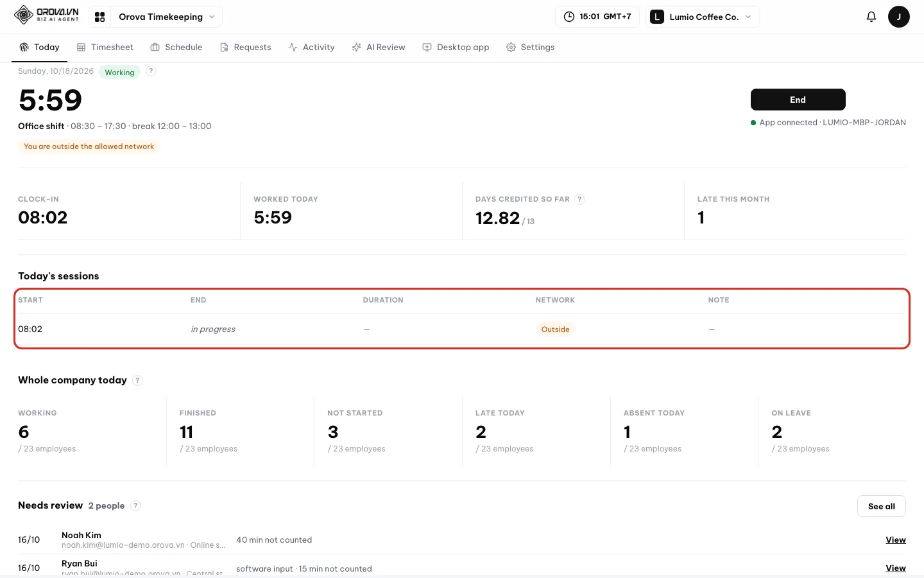Screen dimensions: 924x578
Task: Click the Lumio Coffee Co. 'L' avatar
Action: [656, 17]
